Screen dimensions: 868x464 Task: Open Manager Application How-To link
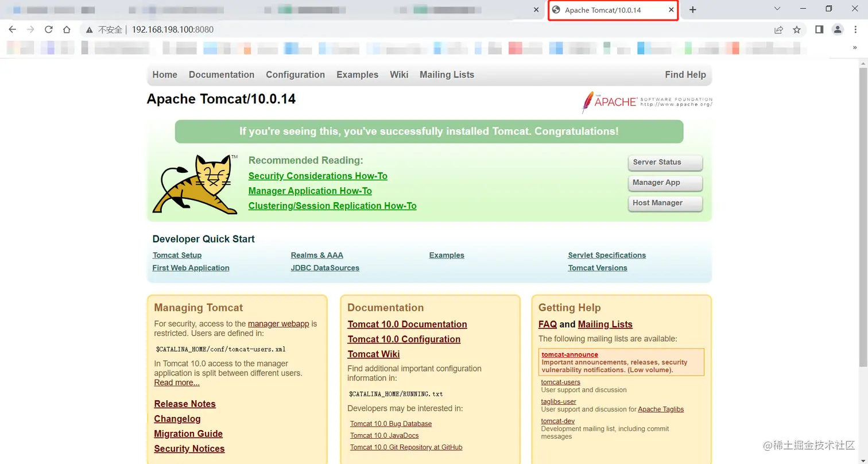pos(310,191)
